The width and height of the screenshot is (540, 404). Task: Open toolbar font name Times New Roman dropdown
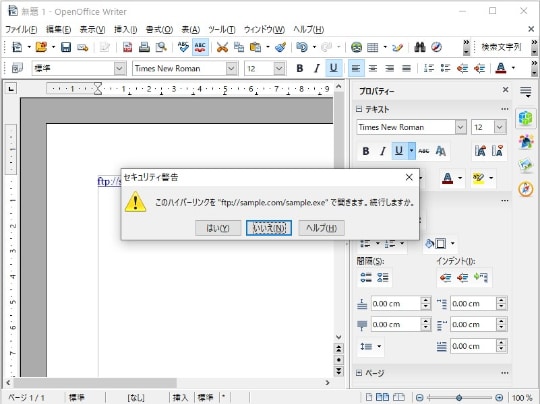[231, 69]
